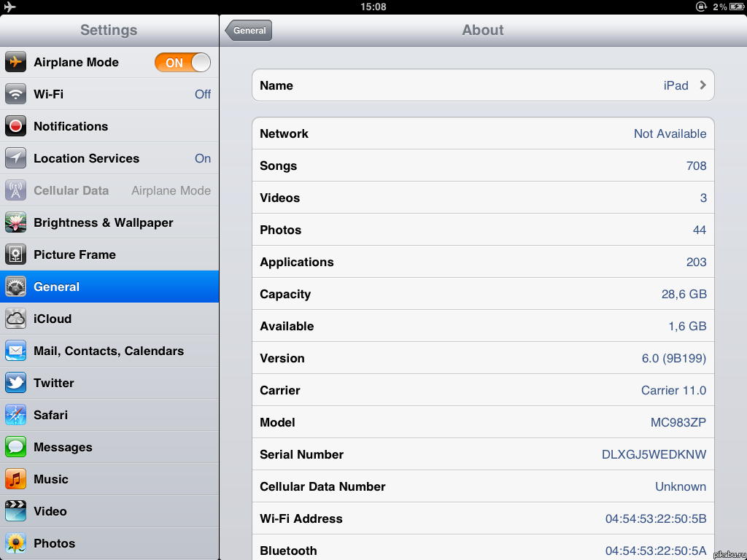Screen dimensions: 747x560
Task: Open Location Services detail view
Action: 109,158
